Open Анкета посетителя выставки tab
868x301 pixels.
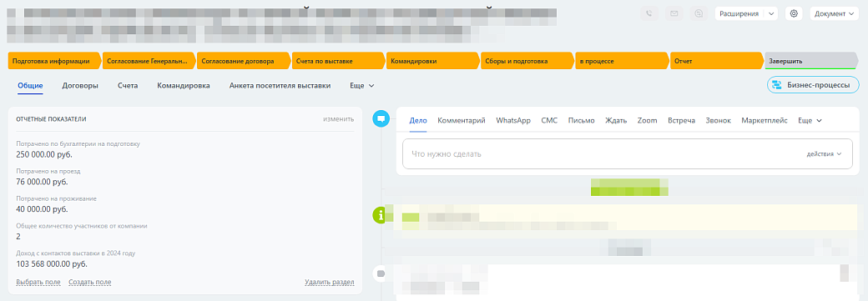pyautogui.click(x=280, y=86)
